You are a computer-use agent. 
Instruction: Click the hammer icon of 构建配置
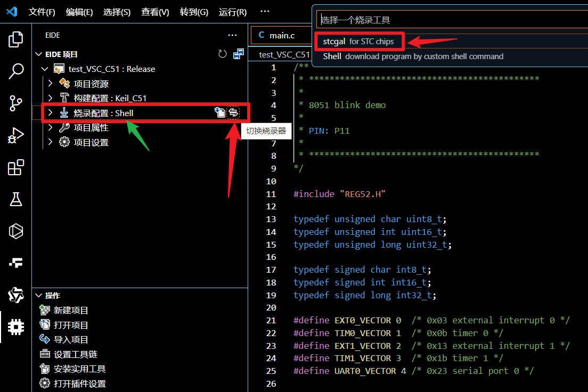64,98
